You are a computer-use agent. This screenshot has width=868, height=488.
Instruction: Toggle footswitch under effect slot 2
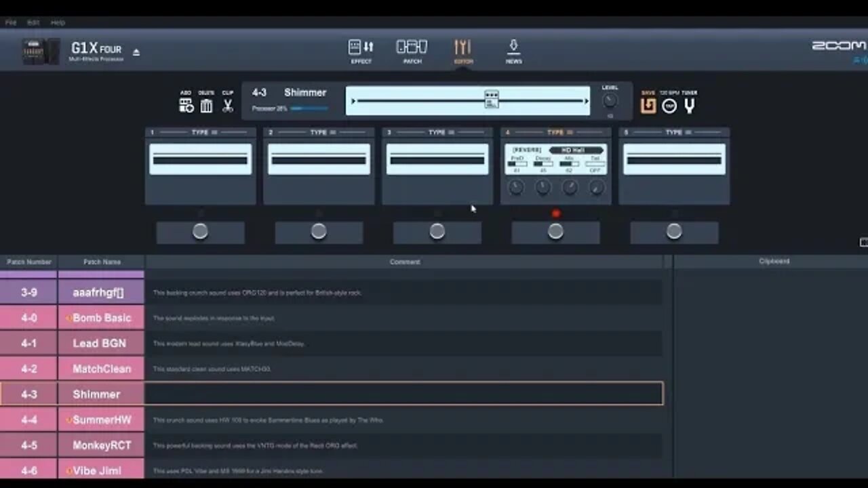(x=319, y=232)
